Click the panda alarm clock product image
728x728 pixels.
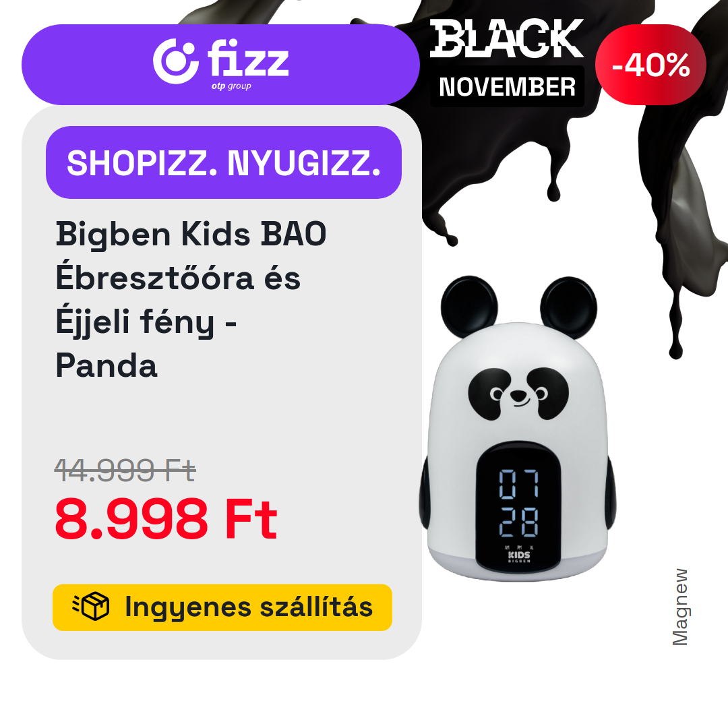tap(518, 428)
